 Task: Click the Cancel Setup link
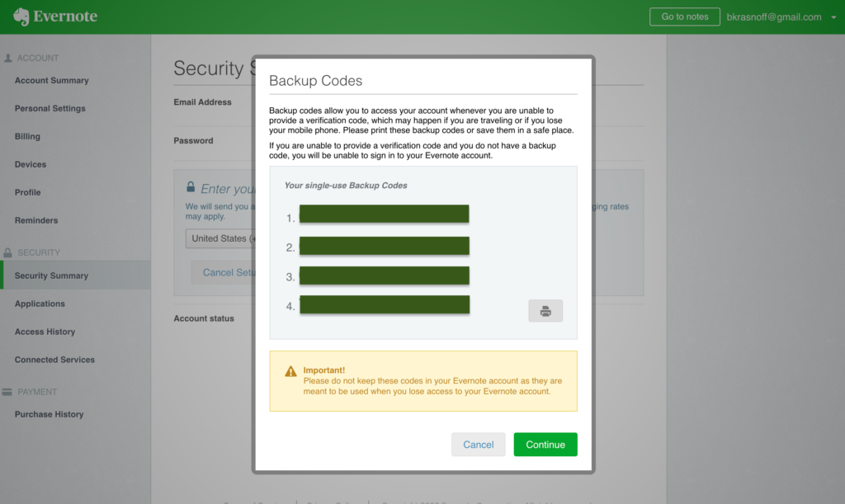pos(228,272)
